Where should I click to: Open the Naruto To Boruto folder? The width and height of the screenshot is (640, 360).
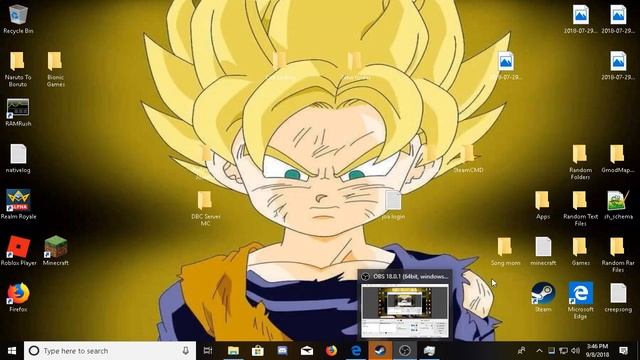tap(18, 69)
